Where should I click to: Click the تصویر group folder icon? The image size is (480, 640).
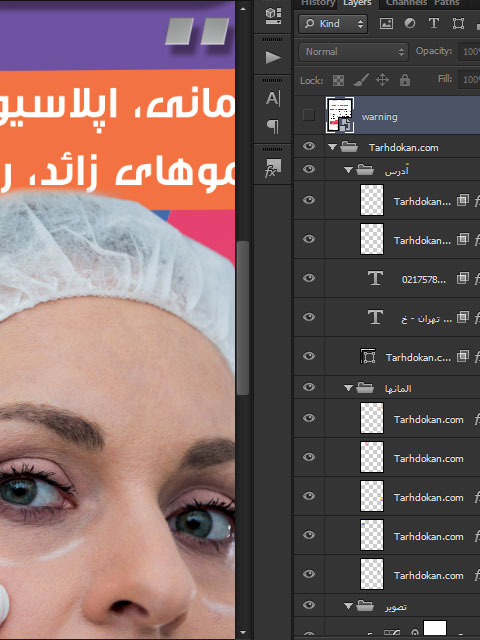[365, 606]
